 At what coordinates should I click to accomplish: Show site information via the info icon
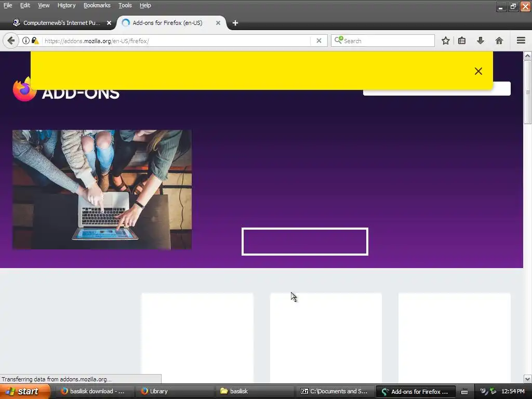[26, 41]
